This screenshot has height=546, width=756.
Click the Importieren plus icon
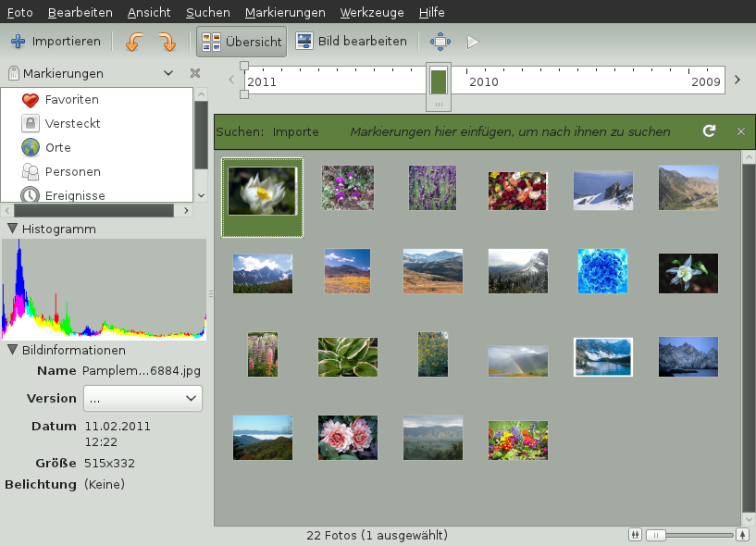18,42
